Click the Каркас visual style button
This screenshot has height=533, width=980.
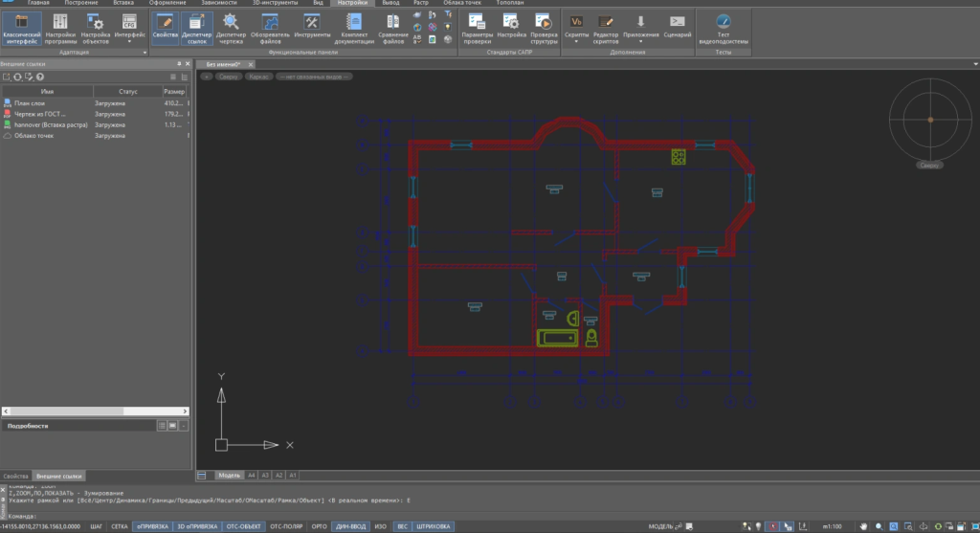(x=258, y=76)
